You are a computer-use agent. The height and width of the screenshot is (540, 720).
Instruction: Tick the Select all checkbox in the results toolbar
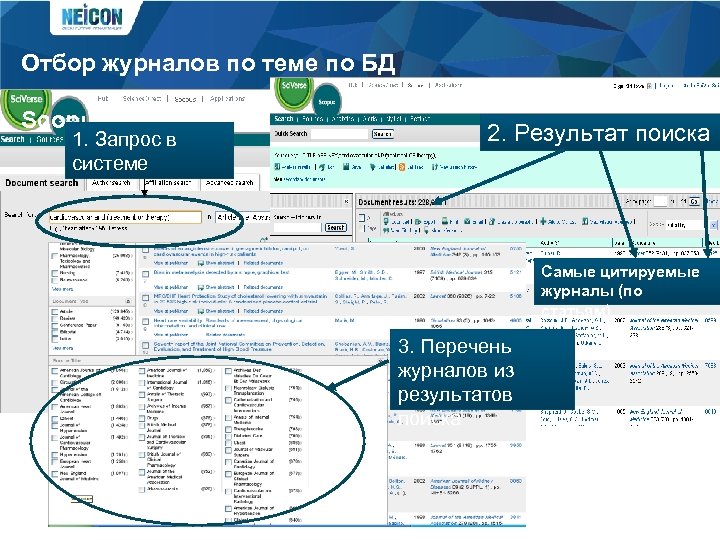coord(362,218)
